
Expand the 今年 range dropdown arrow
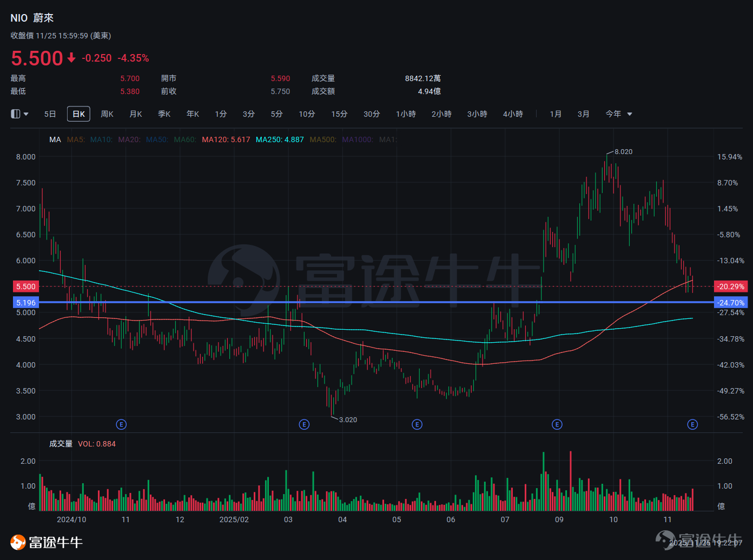click(629, 114)
